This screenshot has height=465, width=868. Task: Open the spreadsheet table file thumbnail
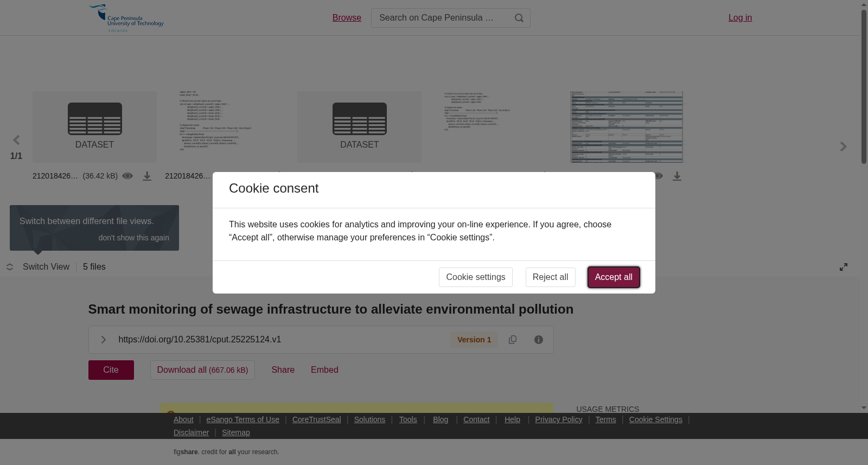[627, 127]
